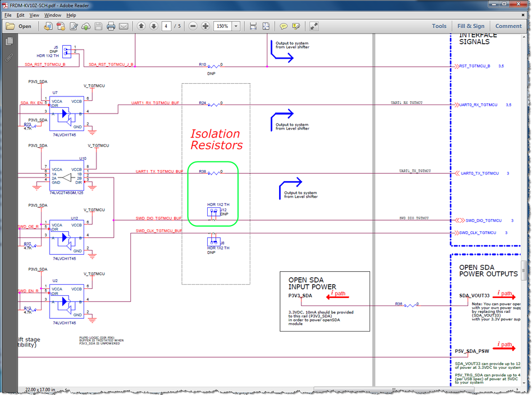Open the Fill & Sign pane

coord(471,26)
